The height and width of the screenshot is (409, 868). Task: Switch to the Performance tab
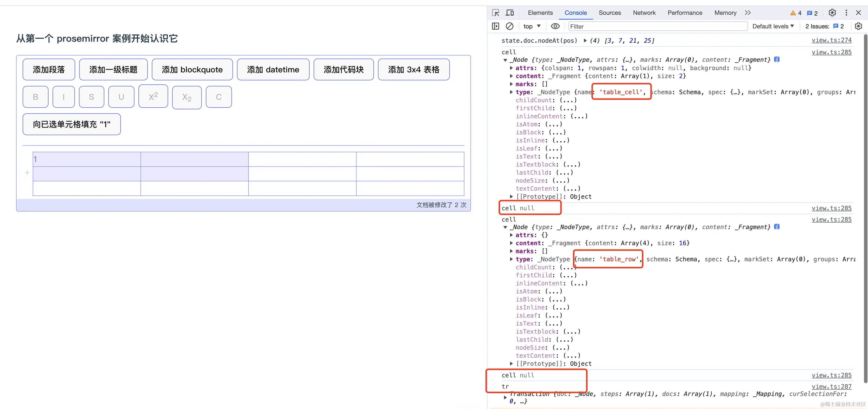coord(685,13)
